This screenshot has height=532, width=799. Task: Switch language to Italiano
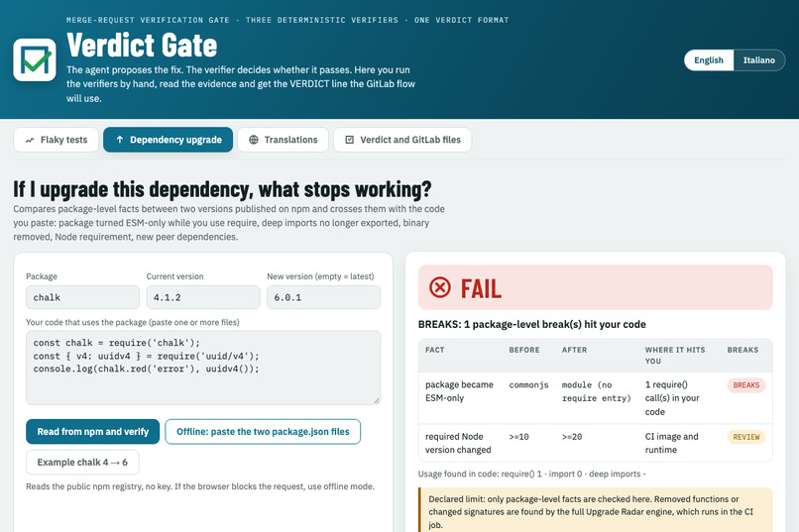[758, 60]
